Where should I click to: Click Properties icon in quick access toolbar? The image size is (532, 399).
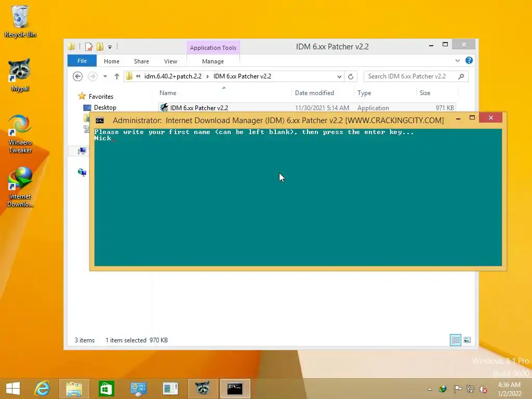(x=89, y=46)
